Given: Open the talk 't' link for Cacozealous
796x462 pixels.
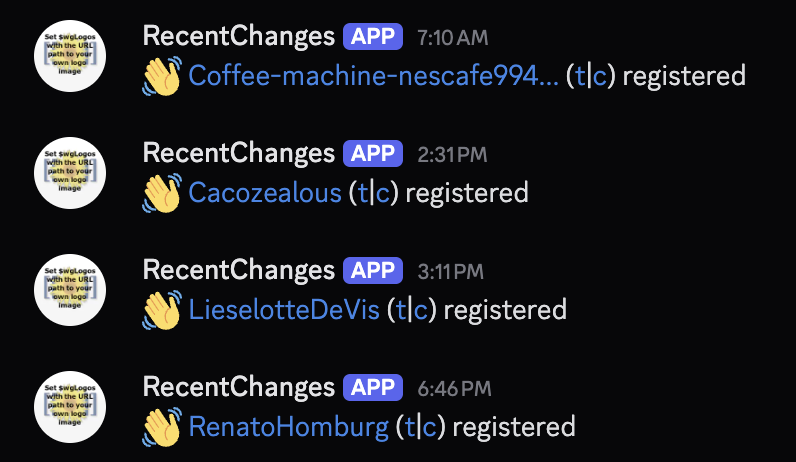Looking at the screenshot, I should (x=364, y=193).
